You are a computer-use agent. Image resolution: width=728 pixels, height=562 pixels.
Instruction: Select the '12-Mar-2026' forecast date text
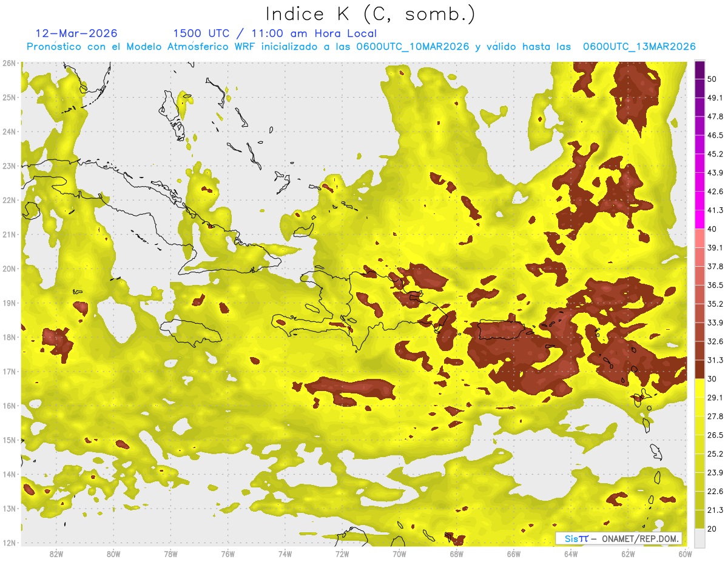76,33
